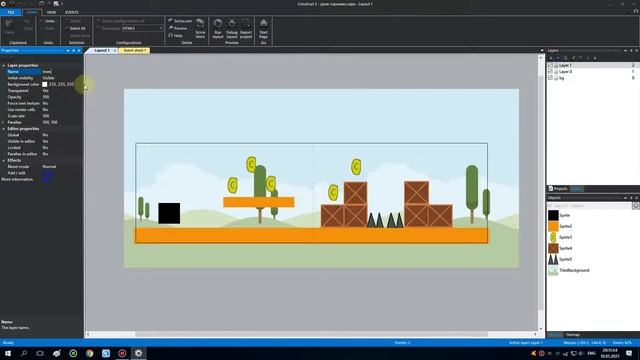Toggle lock icon of Layer 1
The height and width of the screenshot is (360, 640).
tap(556, 65)
